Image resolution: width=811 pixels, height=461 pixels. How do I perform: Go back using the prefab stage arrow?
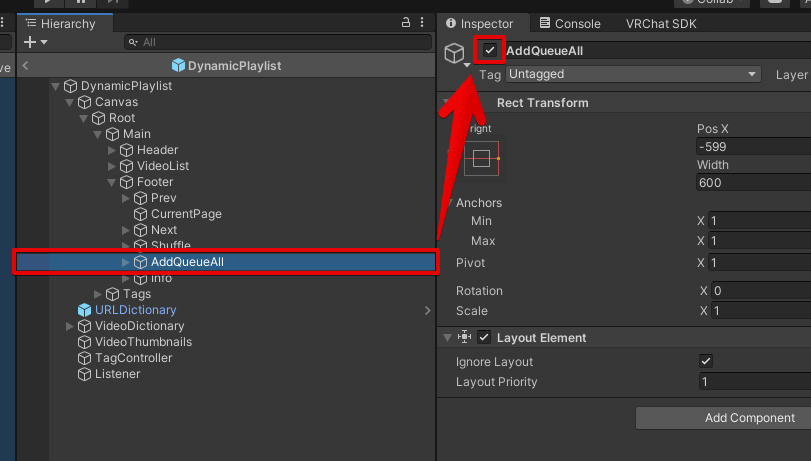pos(26,66)
